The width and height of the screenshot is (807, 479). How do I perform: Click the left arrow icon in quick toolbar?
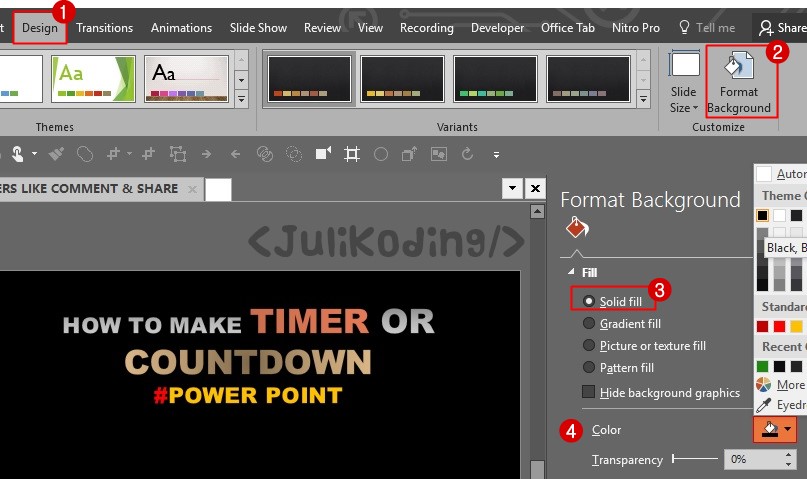235,154
